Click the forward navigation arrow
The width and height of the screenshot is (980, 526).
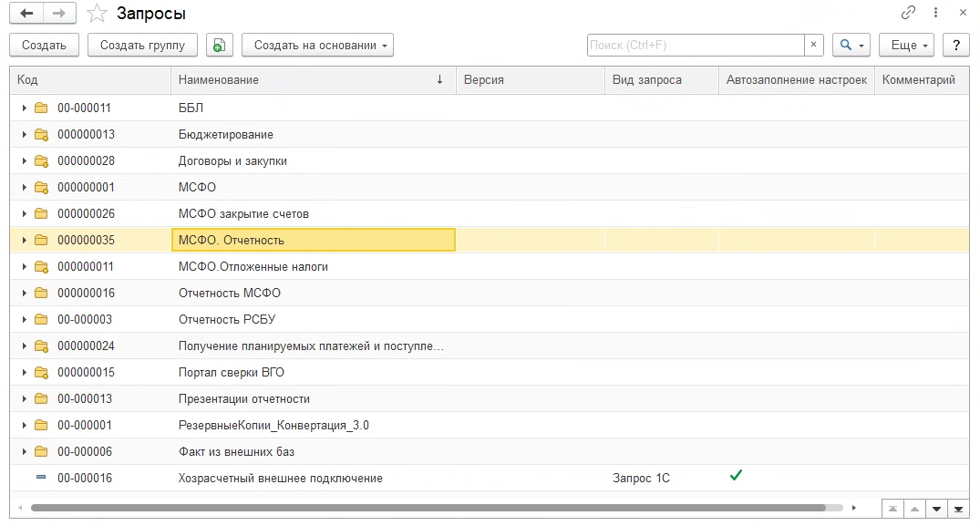coord(59,14)
